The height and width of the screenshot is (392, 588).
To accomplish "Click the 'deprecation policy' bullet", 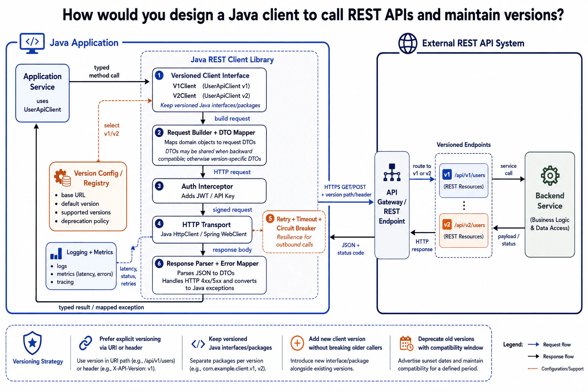I will tap(85, 221).
